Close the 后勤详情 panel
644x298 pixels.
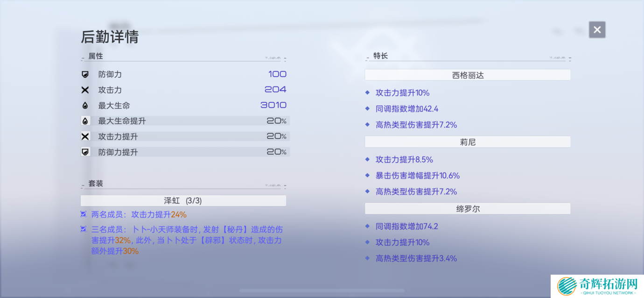597,30
